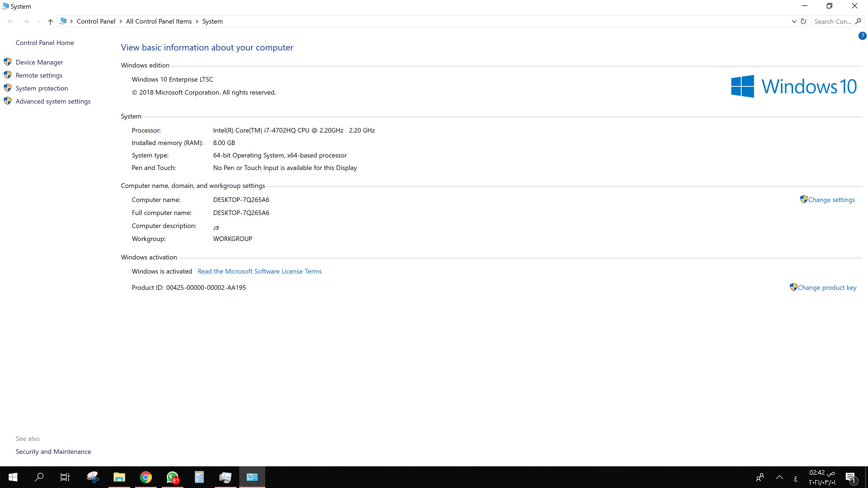Click the Forward navigation arrow
The width and height of the screenshot is (868, 488).
click(26, 22)
